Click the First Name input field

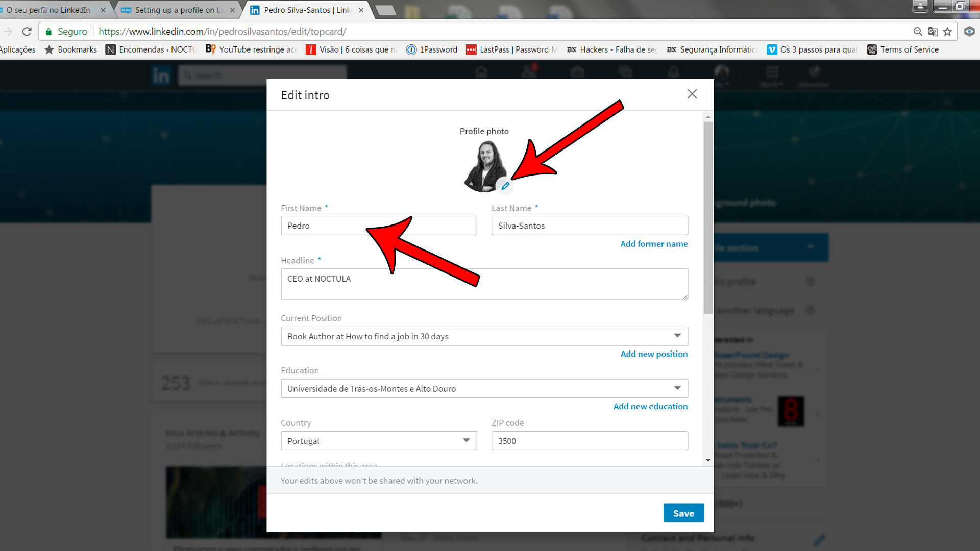pos(379,226)
